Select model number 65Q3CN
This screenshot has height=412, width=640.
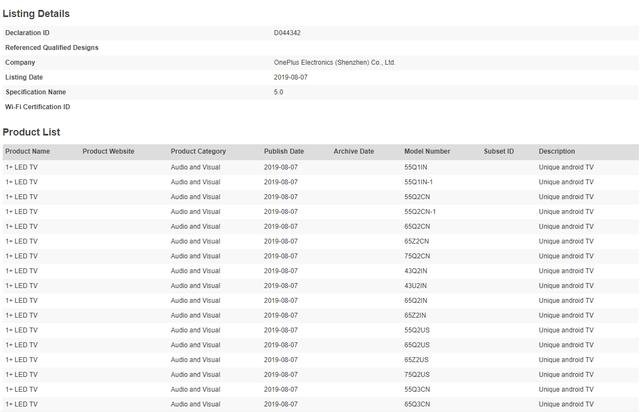click(417, 404)
